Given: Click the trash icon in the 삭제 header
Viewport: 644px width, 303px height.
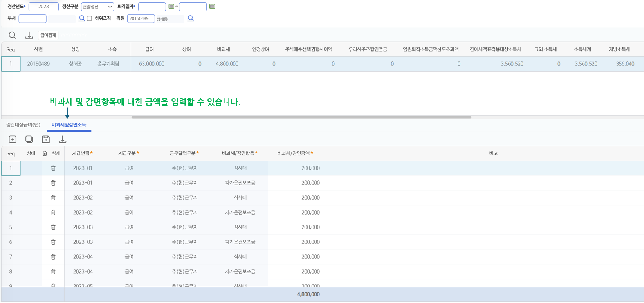Looking at the screenshot, I should click(45, 153).
